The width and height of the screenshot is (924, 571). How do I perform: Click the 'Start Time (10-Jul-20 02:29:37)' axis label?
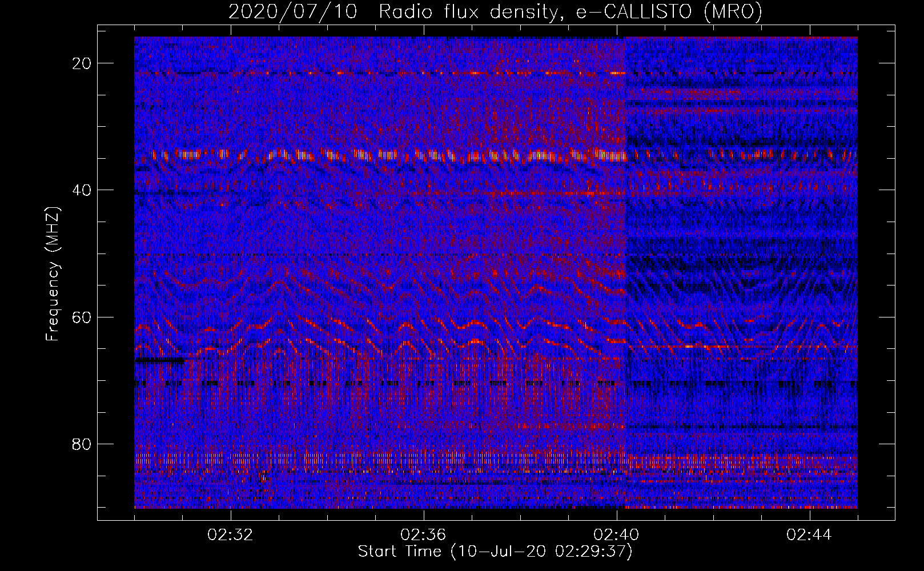496,552
